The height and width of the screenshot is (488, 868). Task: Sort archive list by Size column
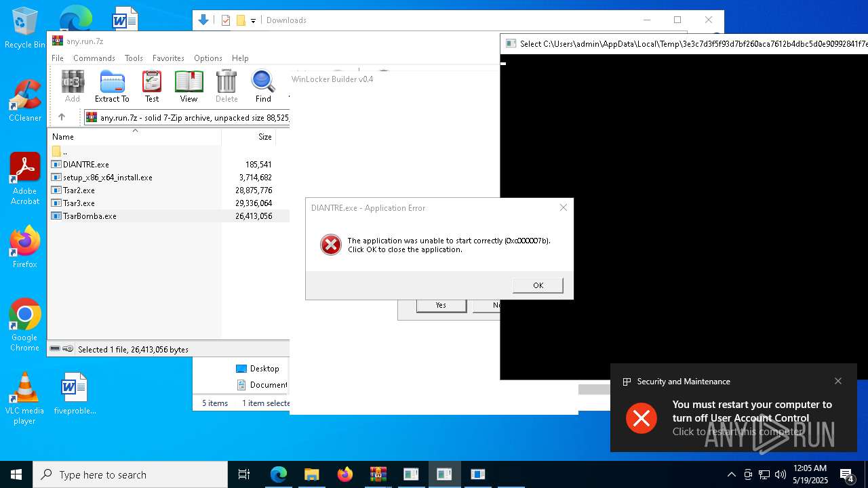[249, 137]
